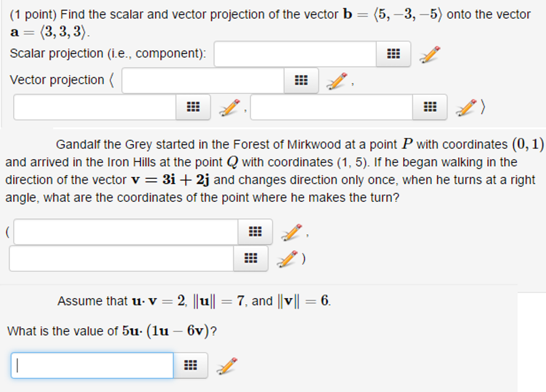Open the keypad for scalar projection

coord(393,53)
